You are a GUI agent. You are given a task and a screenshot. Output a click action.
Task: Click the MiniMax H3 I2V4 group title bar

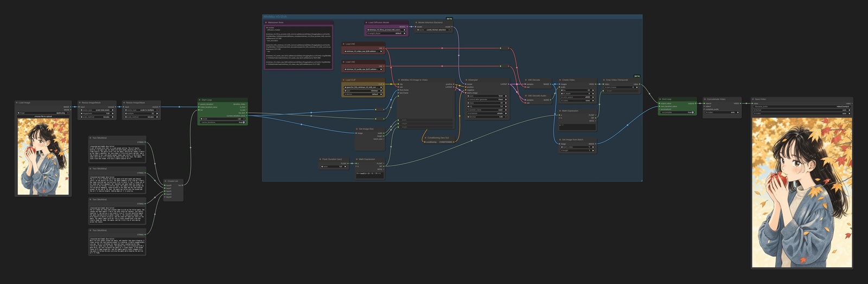coord(452,17)
